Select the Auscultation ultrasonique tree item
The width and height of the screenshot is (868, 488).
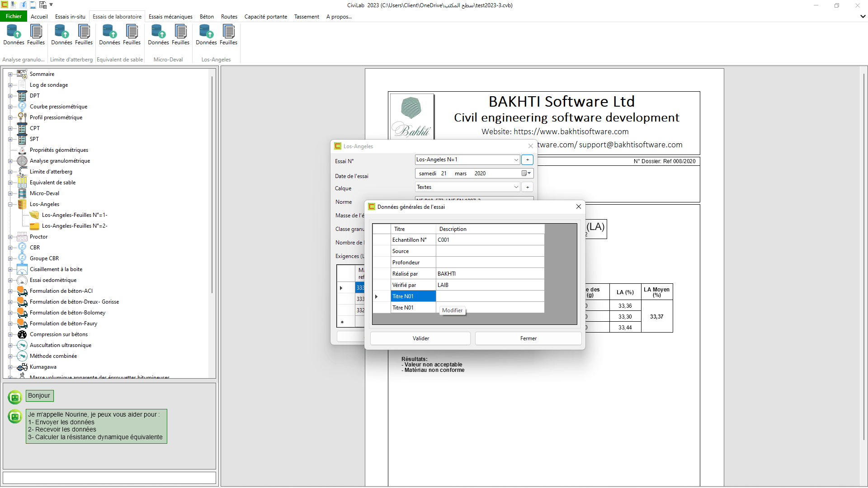pos(61,345)
